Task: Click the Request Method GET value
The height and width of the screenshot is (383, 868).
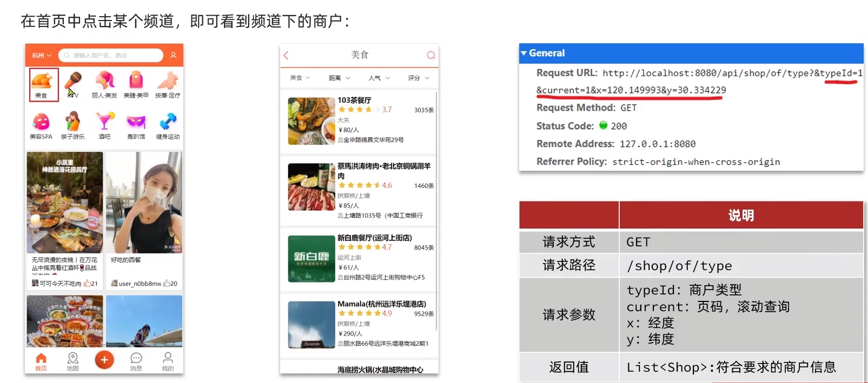Action: [x=628, y=108]
